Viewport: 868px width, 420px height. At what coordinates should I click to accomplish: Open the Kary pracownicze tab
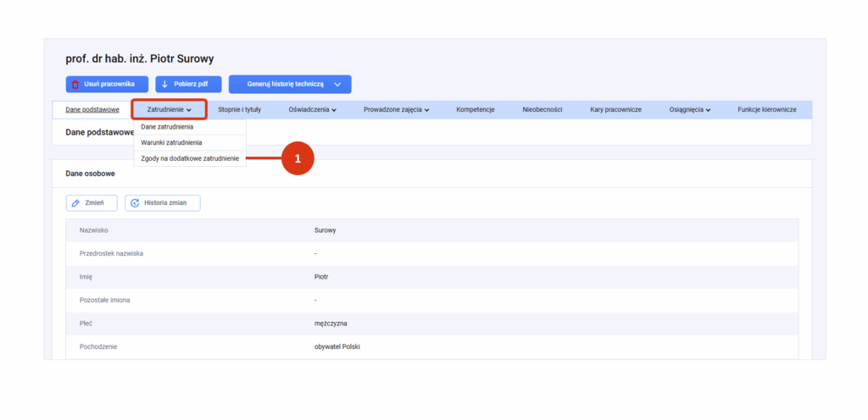click(x=616, y=109)
